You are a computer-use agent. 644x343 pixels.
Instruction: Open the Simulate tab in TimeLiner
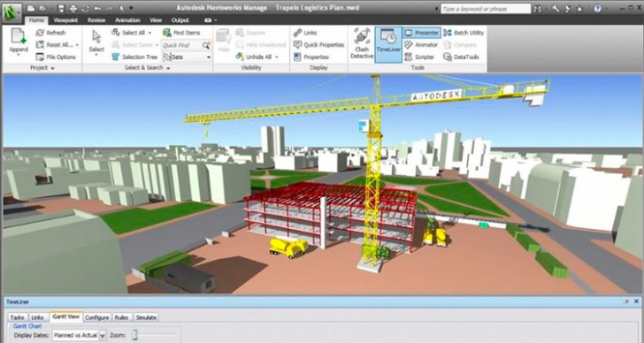point(146,317)
